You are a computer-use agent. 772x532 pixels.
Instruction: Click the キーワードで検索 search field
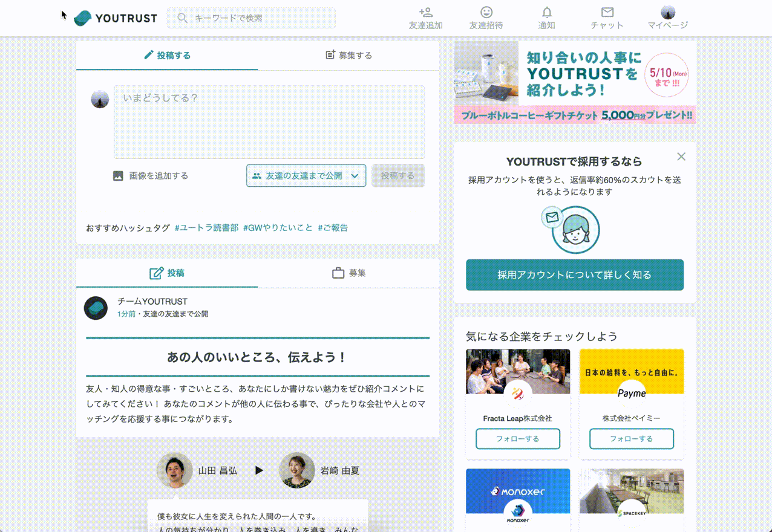pyautogui.click(x=251, y=18)
